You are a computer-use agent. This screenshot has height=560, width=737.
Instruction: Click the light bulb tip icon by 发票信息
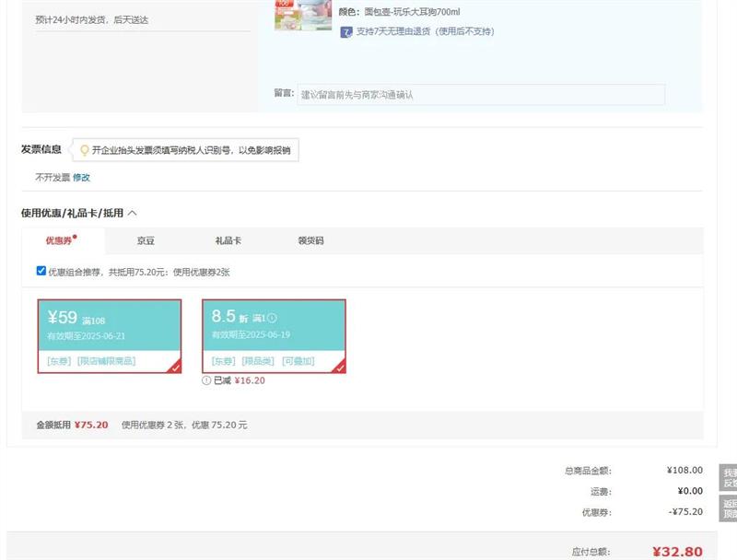[x=85, y=150]
